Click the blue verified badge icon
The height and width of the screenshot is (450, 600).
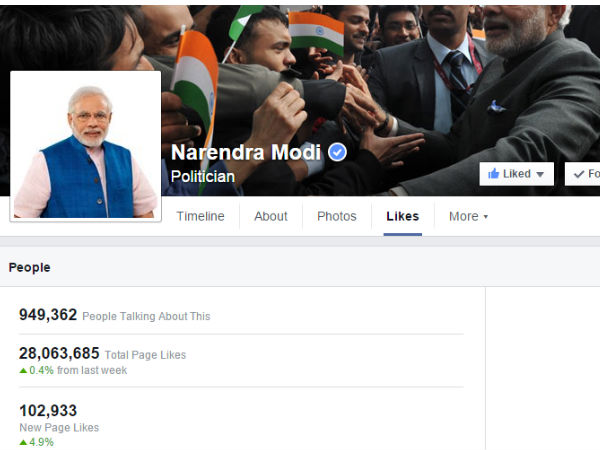click(x=337, y=152)
